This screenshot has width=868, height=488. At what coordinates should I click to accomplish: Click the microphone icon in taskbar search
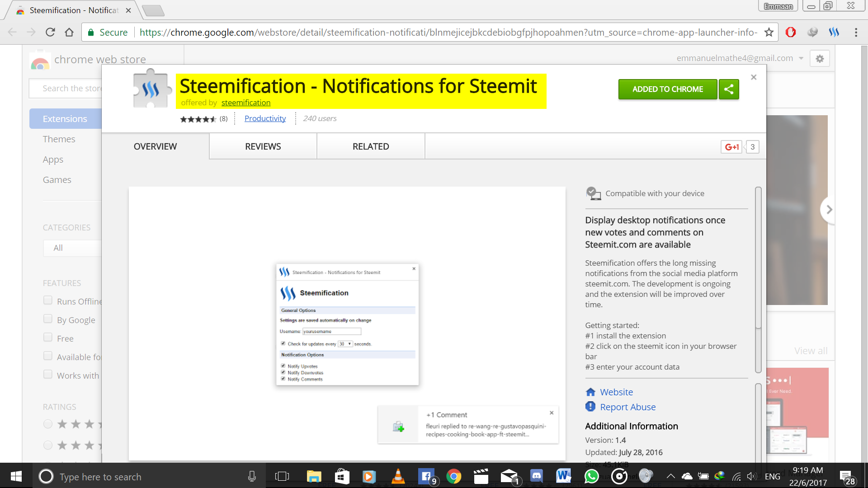click(x=252, y=476)
